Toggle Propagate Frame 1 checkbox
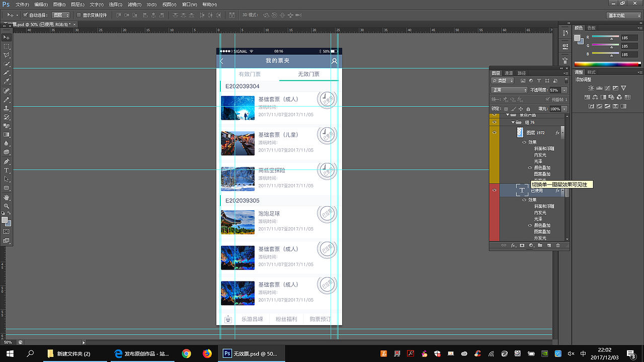This screenshot has height=362, width=644. click(x=547, y=99)
